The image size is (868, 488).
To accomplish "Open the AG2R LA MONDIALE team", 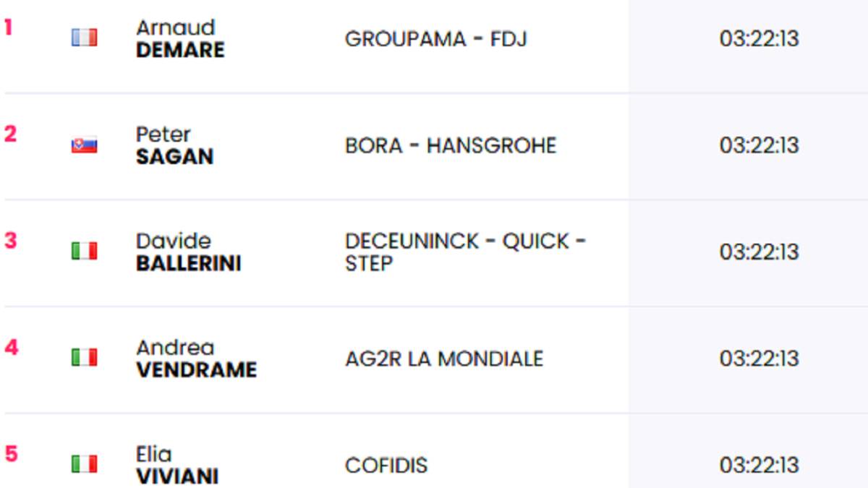I will point(444,359).
